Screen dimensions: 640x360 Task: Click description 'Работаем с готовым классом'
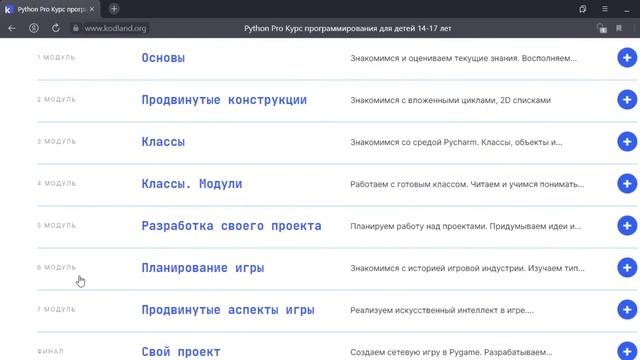(x=467, y=184)
